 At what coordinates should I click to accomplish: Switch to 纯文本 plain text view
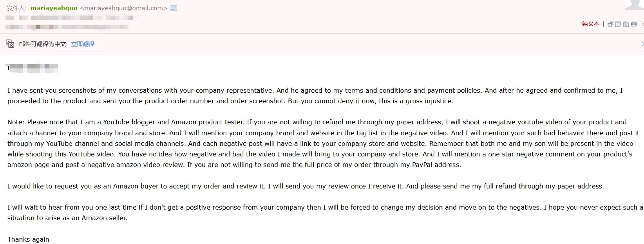tap(591, 24)
